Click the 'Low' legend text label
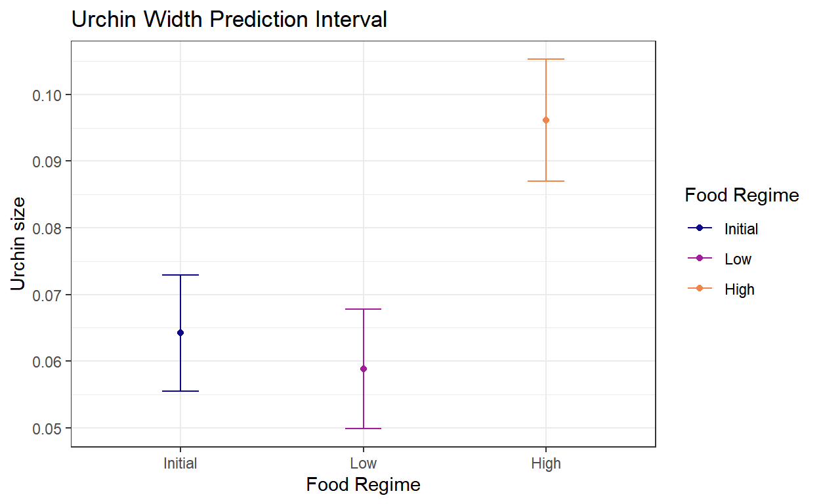The image size is (819, 504). click(738, 259)
